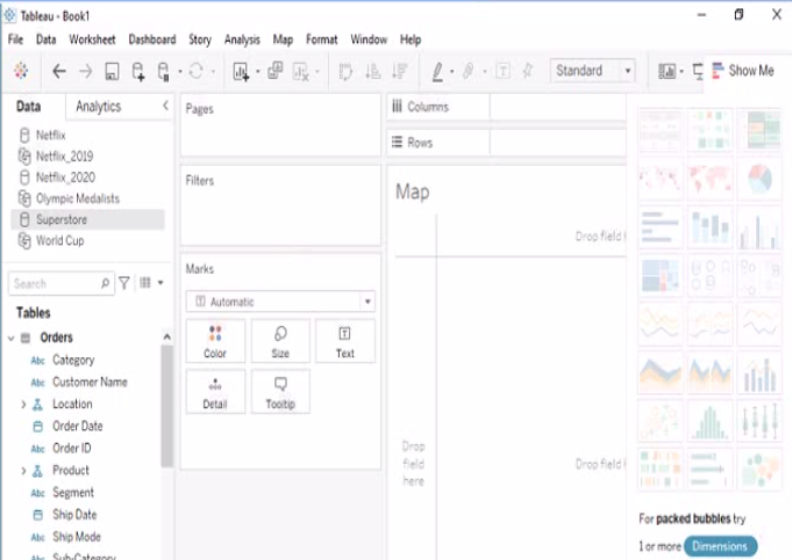The height and width of the screenshot is (560, 792).
Task: Click the Save icon in toolbar
Action: click(112, 71)
